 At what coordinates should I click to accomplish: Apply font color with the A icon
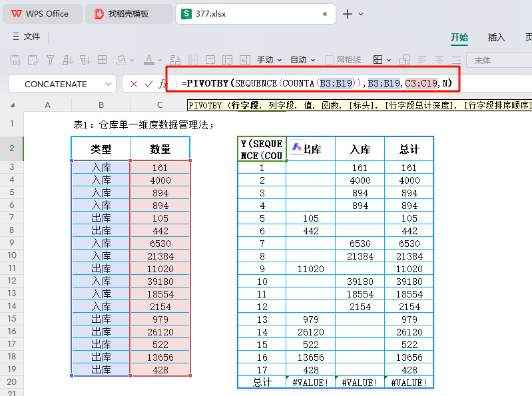149,60
